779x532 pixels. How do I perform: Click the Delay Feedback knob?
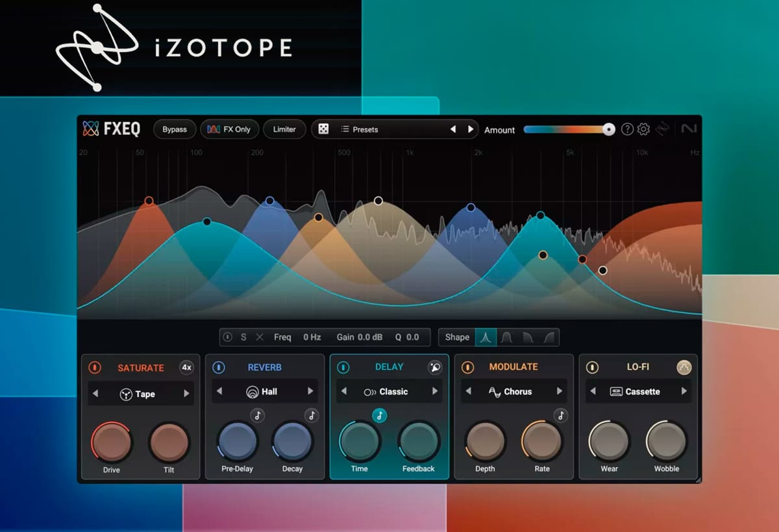419,441
